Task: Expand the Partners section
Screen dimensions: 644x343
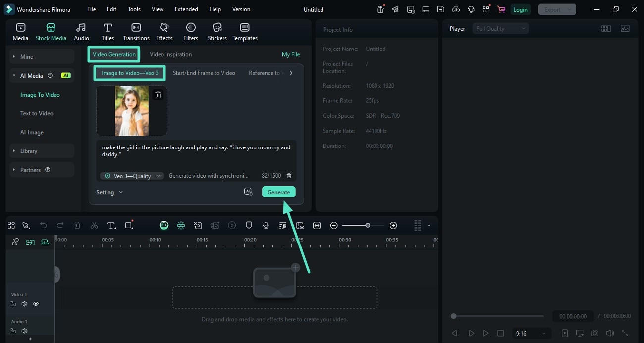Action: tap(42, 170)
